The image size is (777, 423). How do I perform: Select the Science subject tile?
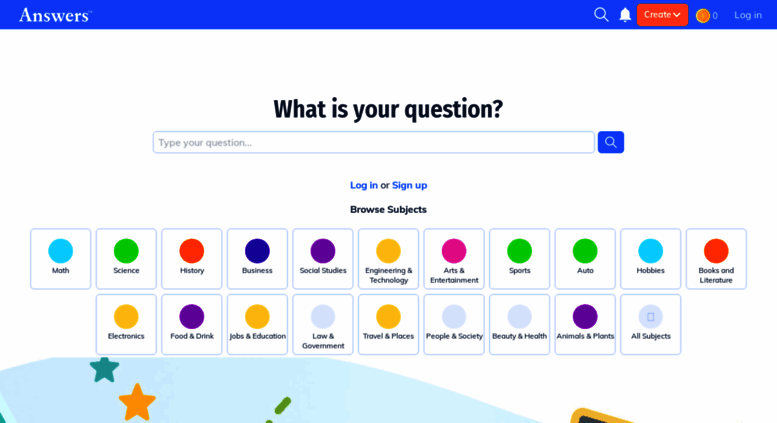(x=126, y=259)
